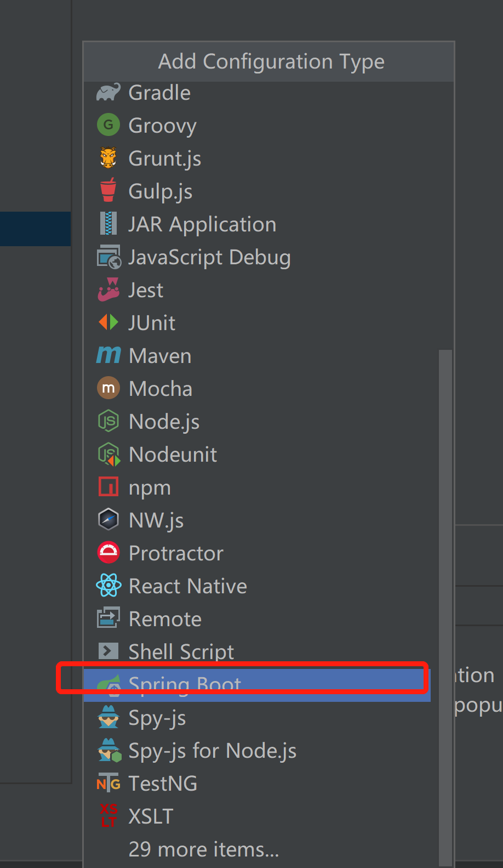Click the Shell Script icon

click(108, 651)
